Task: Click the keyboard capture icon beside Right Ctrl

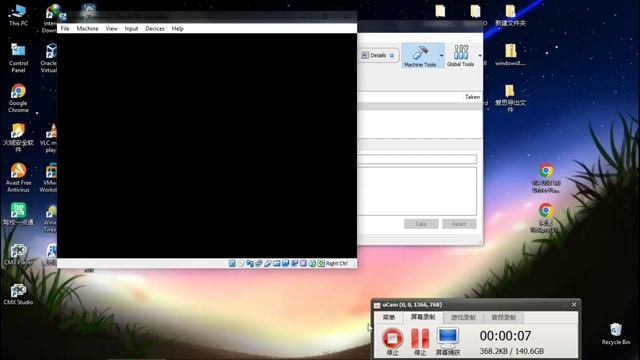Action: pos(321,263)
